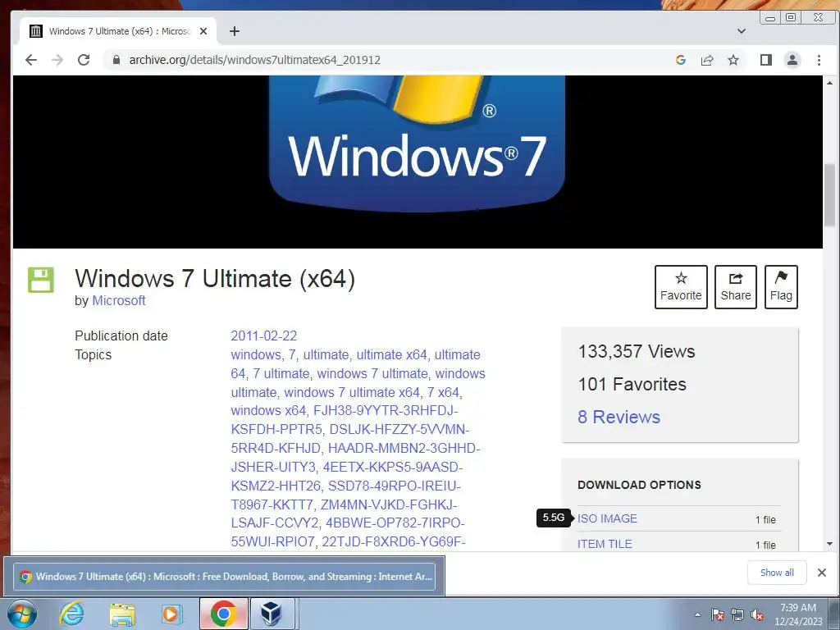Open the Chrome profile avatar

point(792,60)
